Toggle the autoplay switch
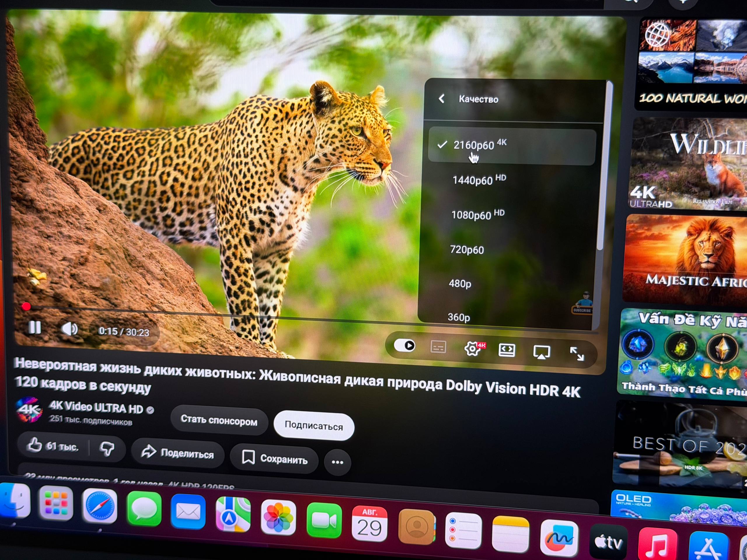Viewport: 747px width, 560px height. click(x=404, y=345)
